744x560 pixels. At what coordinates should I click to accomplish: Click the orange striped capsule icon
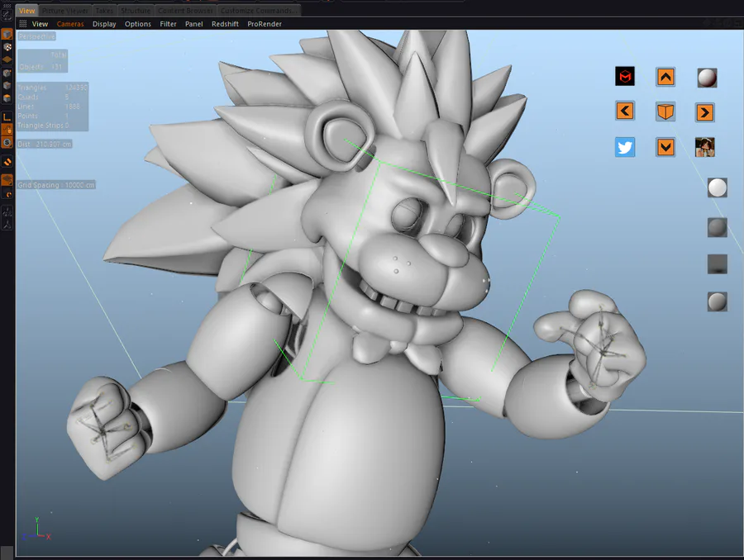(7, 162)
